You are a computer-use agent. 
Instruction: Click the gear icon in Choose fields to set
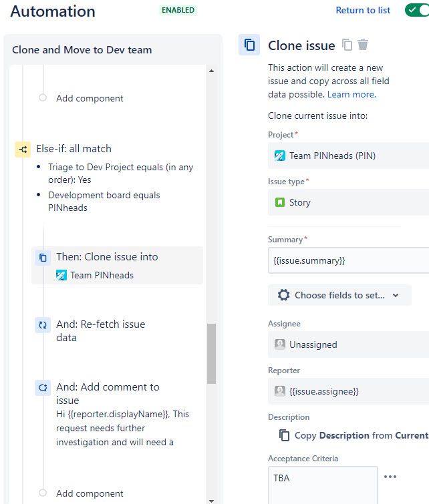[x=283, y=295]
